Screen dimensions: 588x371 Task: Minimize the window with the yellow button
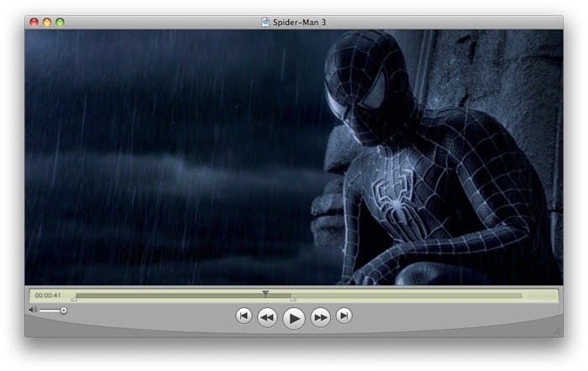coord(47,22)
